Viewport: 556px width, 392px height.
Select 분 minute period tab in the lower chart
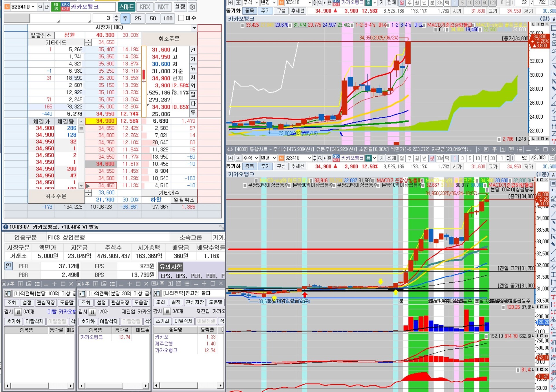(x=432, y=158)
